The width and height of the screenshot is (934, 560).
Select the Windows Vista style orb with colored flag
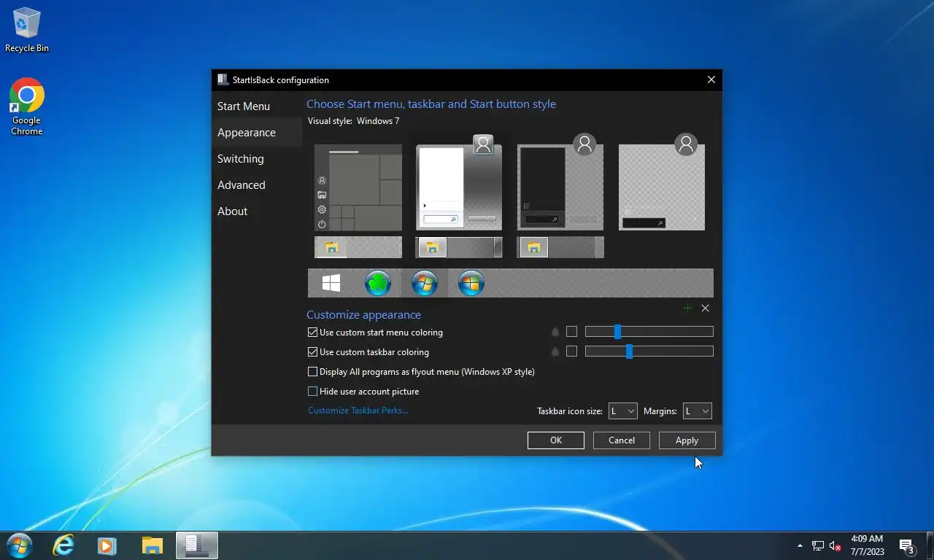tap(471, 283)
